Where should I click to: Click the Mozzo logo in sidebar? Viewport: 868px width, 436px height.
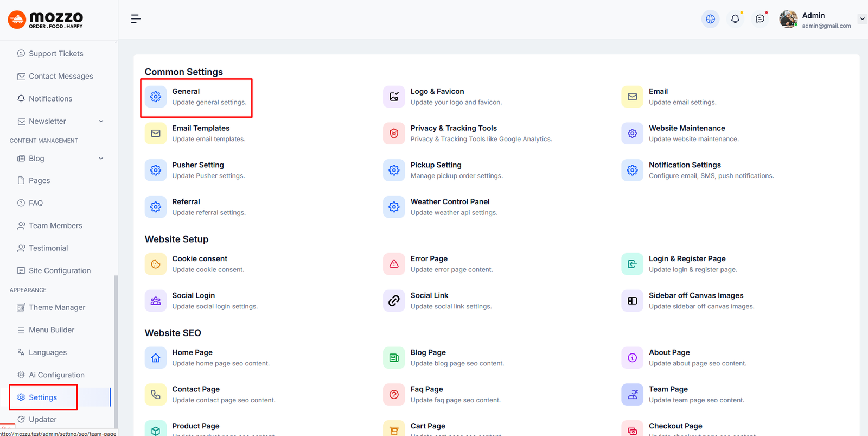46,20
